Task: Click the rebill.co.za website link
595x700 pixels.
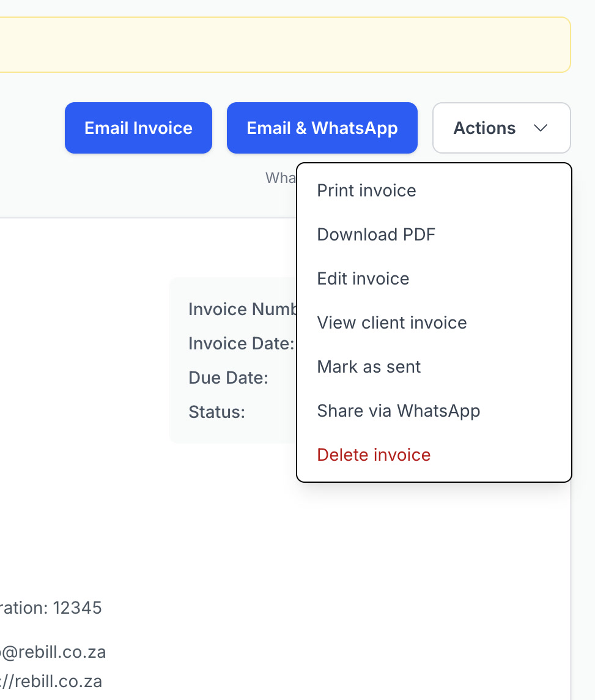Action: (51, 681)
